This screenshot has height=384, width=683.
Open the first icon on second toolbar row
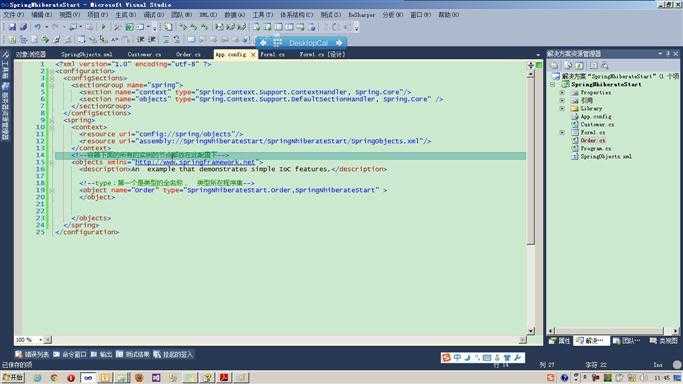click(12, 40)
